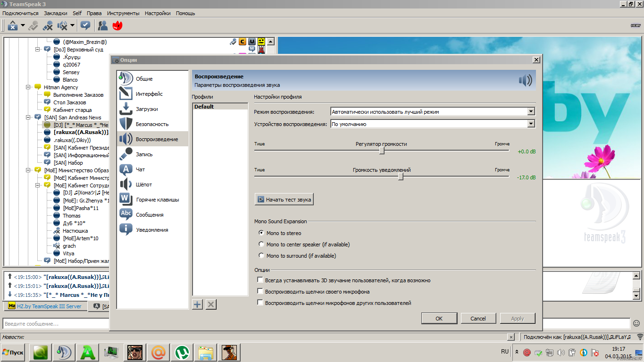Select Mono to surround option

point(261,256)
